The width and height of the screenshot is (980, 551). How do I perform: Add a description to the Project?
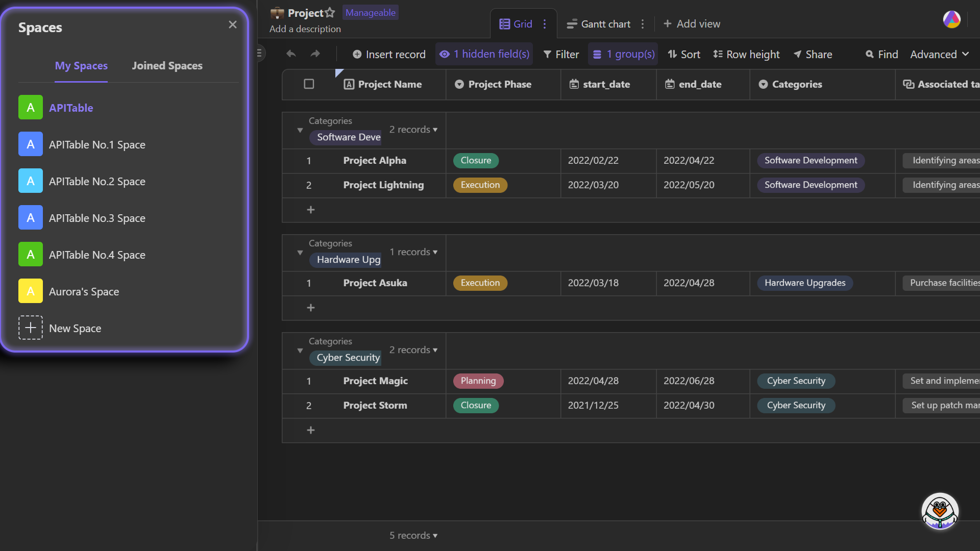[305, 29]
